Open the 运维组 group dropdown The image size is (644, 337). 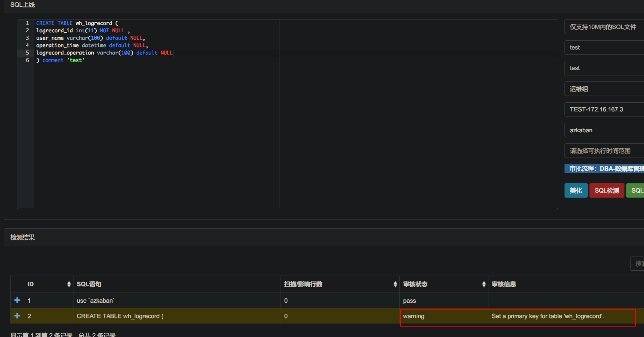click(603, 89)
